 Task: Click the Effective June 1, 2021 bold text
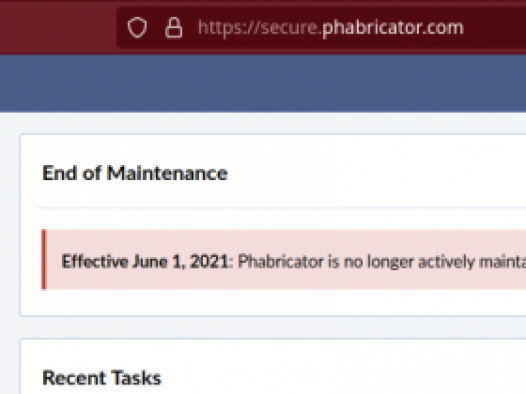[145, 262]
